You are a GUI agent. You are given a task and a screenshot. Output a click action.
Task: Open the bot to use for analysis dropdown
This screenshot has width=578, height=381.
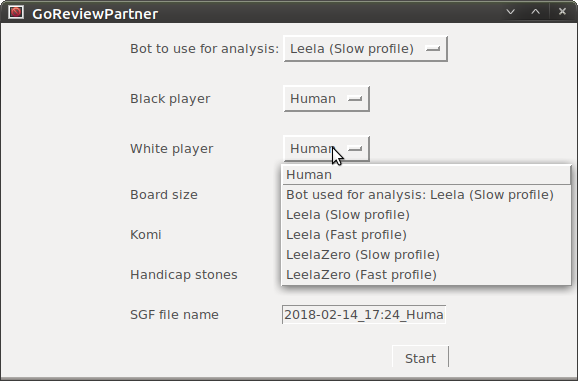point(366,49)
